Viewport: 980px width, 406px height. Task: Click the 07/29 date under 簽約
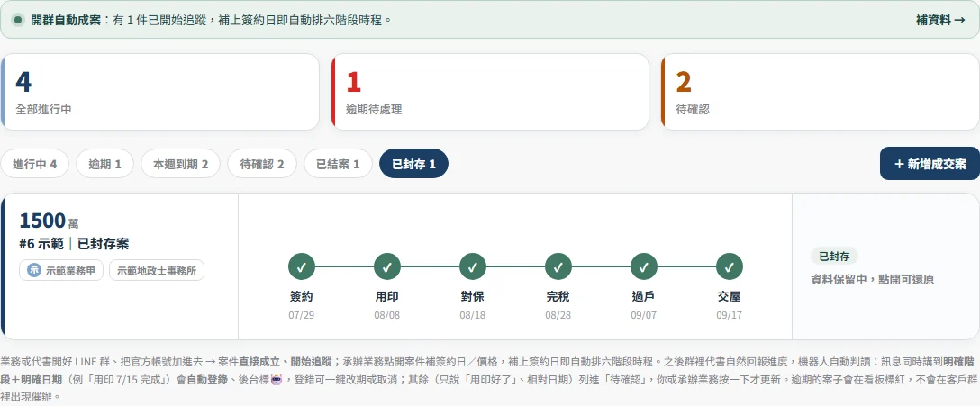tap(301, 315)
